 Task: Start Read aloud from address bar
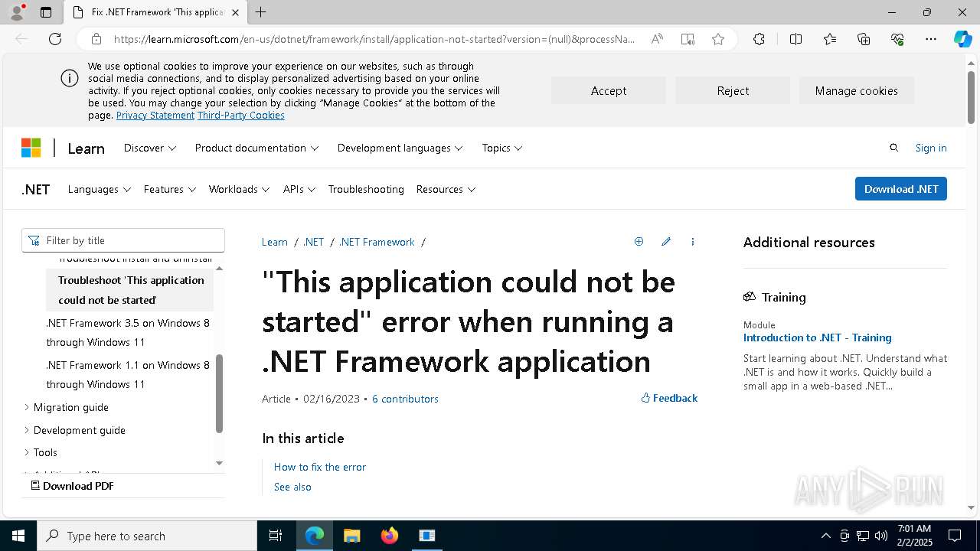coord(657,39)
